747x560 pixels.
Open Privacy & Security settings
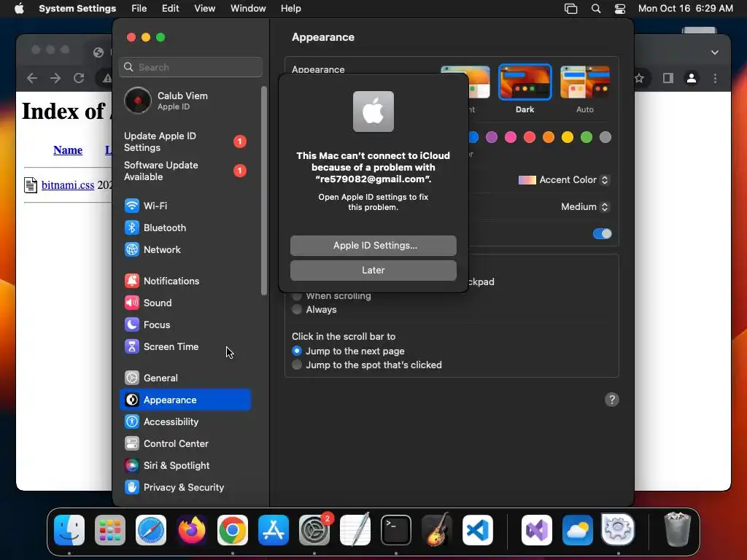pos(185,488)
